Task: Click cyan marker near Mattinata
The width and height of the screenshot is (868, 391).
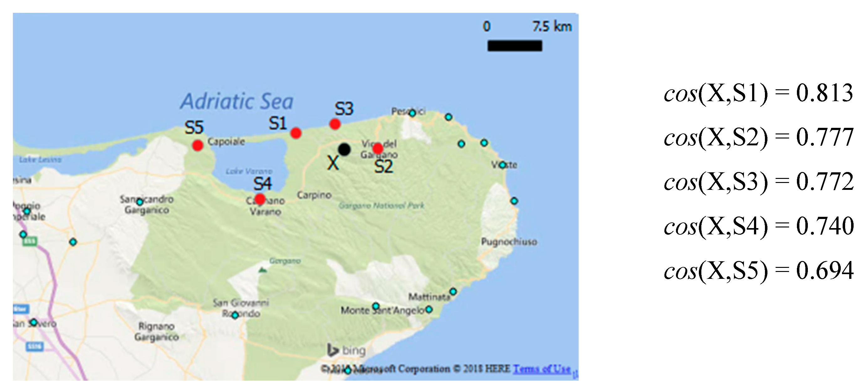Action: (x=453, y=291)
